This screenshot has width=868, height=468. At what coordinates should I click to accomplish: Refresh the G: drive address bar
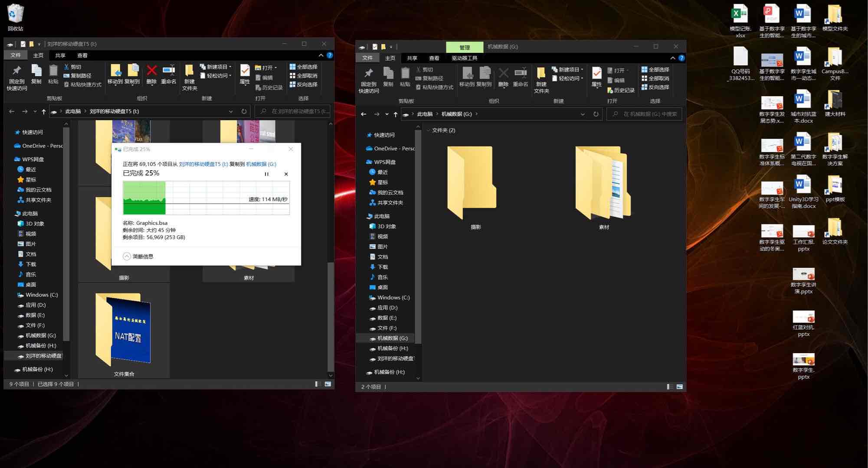596,114
